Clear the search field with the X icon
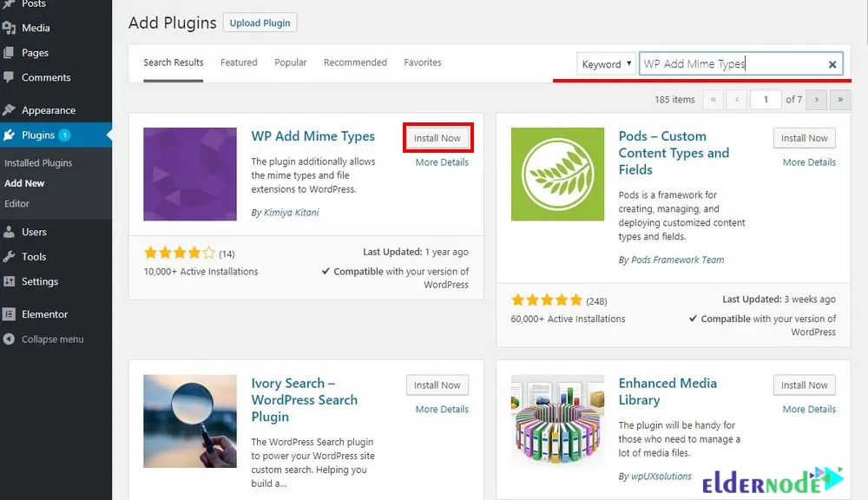868x500 pixels. (x=832, y=63)
